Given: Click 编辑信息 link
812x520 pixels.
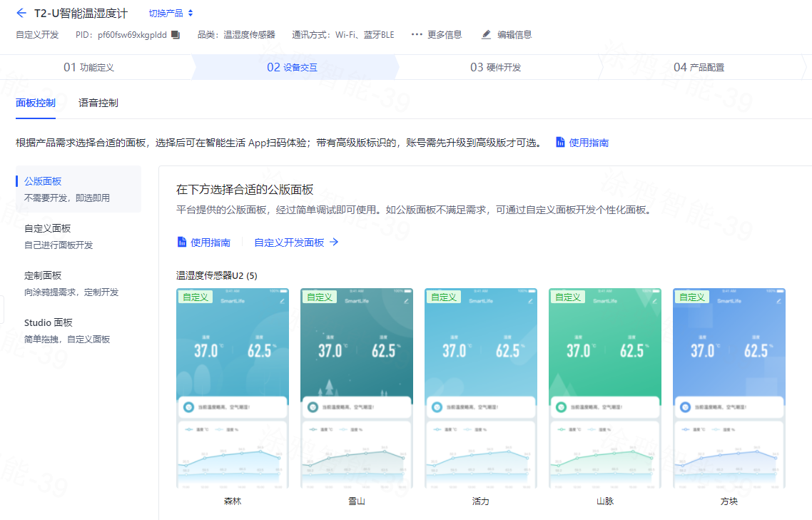Looking at the screenshot, I should point(514,35).
